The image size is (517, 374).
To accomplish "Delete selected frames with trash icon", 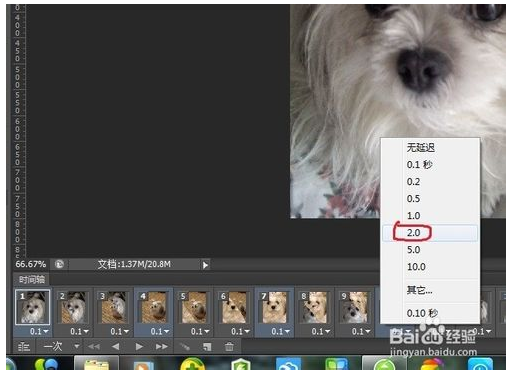I will point(229,347).
